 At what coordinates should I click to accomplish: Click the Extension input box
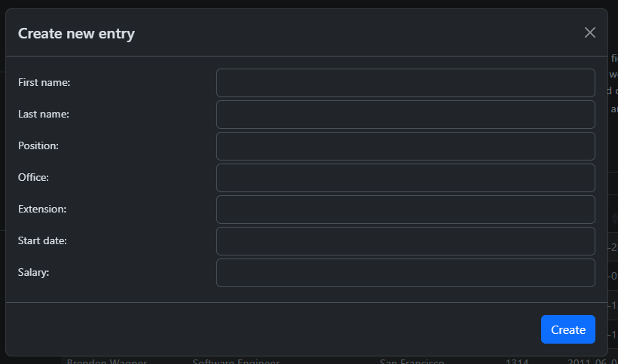tap(405, 210)
